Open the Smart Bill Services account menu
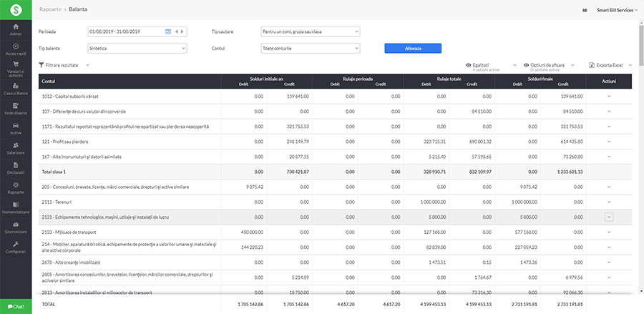 pos(617,11)
